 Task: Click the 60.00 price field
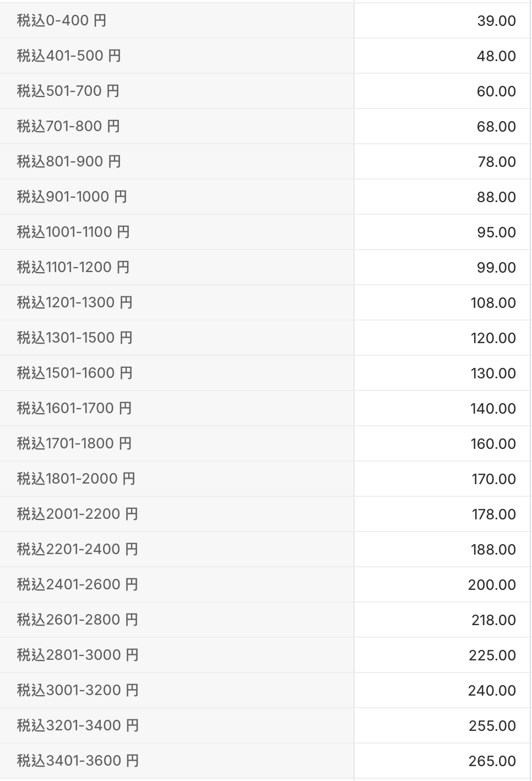tap(442, 91)
